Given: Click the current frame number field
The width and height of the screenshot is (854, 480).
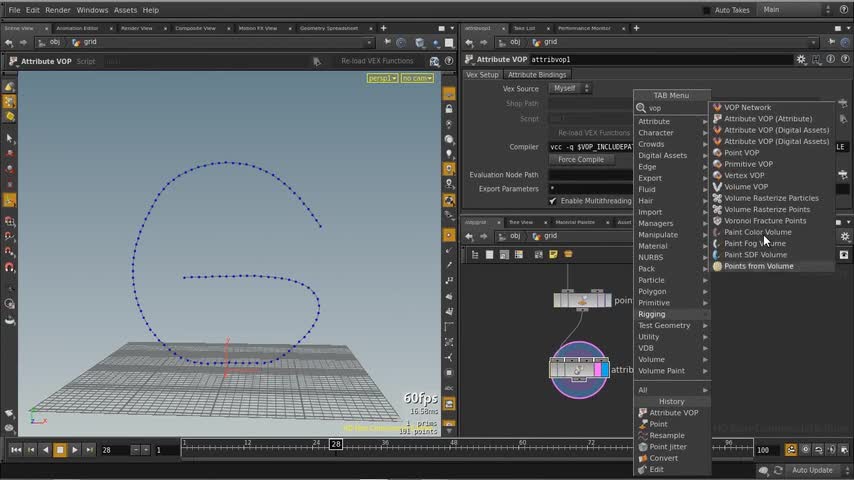Looking at the screenshot, I should point(115,450).
